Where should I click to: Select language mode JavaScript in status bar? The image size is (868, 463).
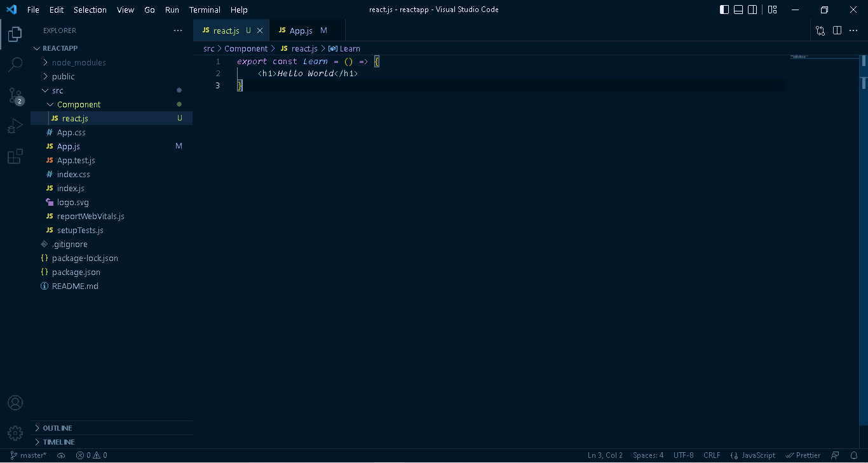coord(753,455)
